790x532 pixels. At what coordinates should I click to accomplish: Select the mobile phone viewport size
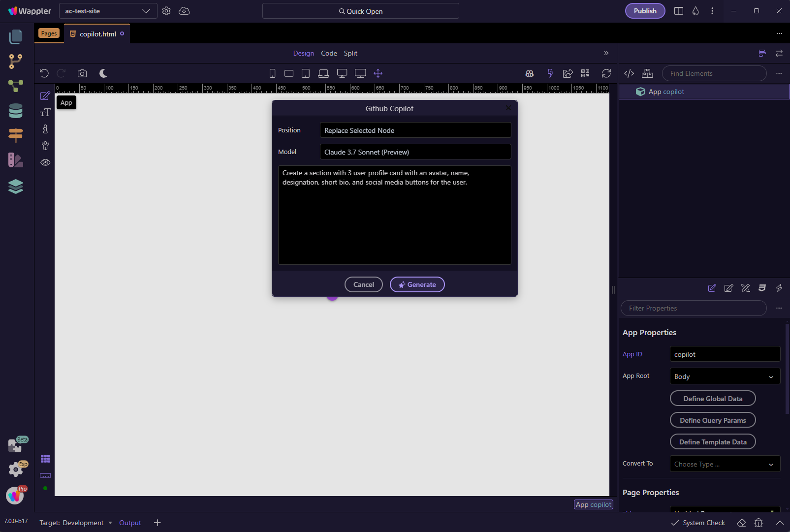pyautogui.click(x=272, y=73)
